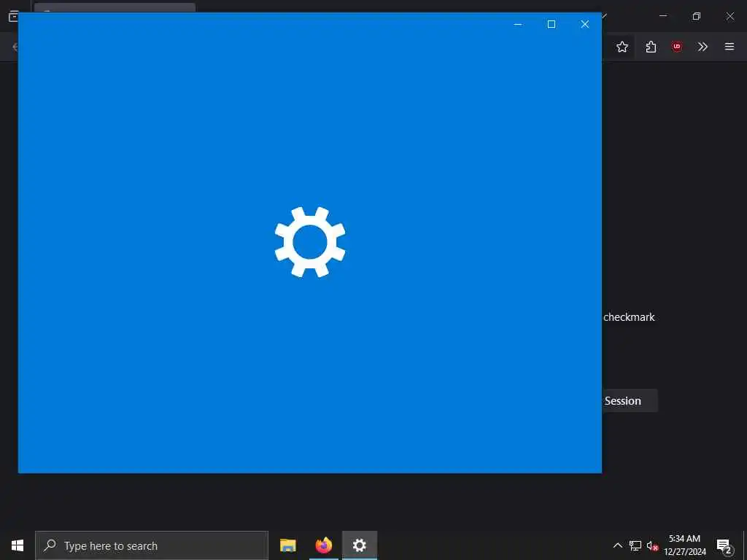Focus the "Type here to search" taskbar box
The width and height of the screenshot is (747, 560).
(152, 545)
